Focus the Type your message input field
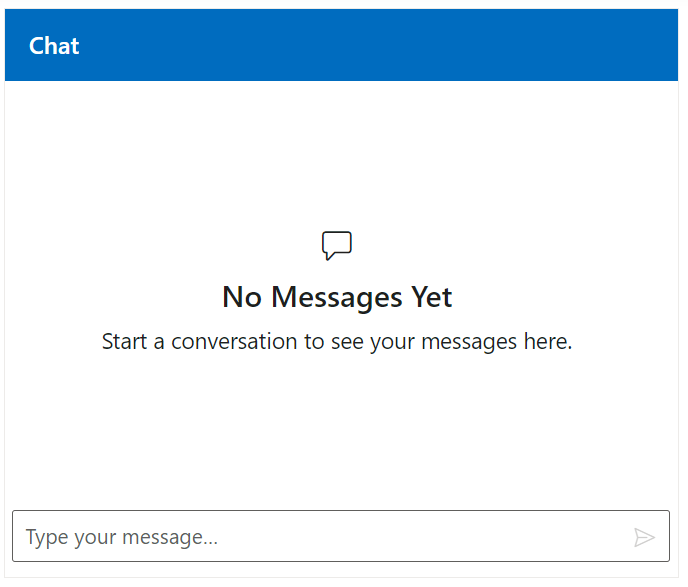 pos(320,537)
